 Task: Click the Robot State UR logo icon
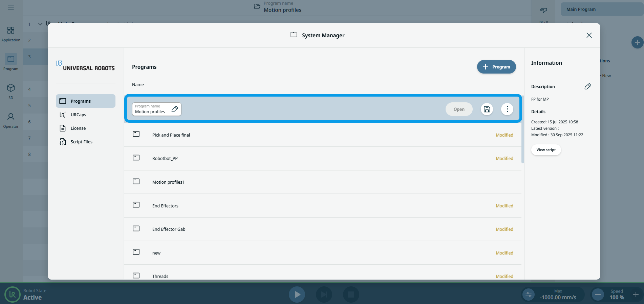click(13, 294)
